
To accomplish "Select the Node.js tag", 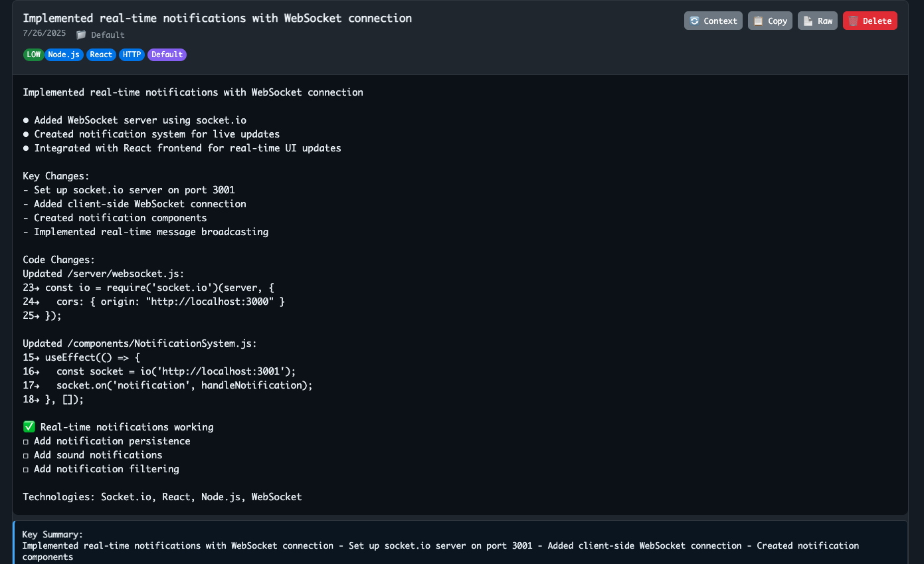I will pyautogui.click(x=64, y=54).
